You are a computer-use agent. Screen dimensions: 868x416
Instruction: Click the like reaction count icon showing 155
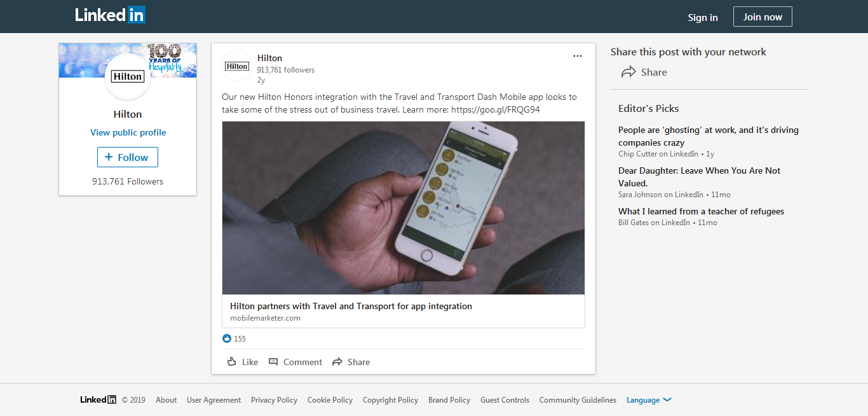pyautogui.click(x=227, y=338)
